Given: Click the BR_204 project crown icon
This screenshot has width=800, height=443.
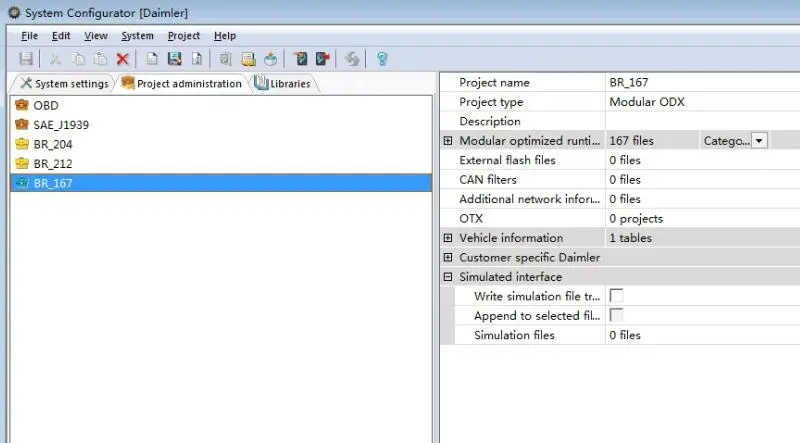Looking at the screenshot, I should pyautogui.click(x=22, y=144).
